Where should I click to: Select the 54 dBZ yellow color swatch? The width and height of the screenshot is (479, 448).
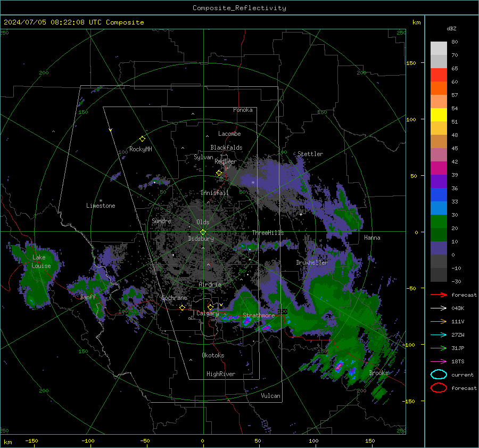point(439,115)
